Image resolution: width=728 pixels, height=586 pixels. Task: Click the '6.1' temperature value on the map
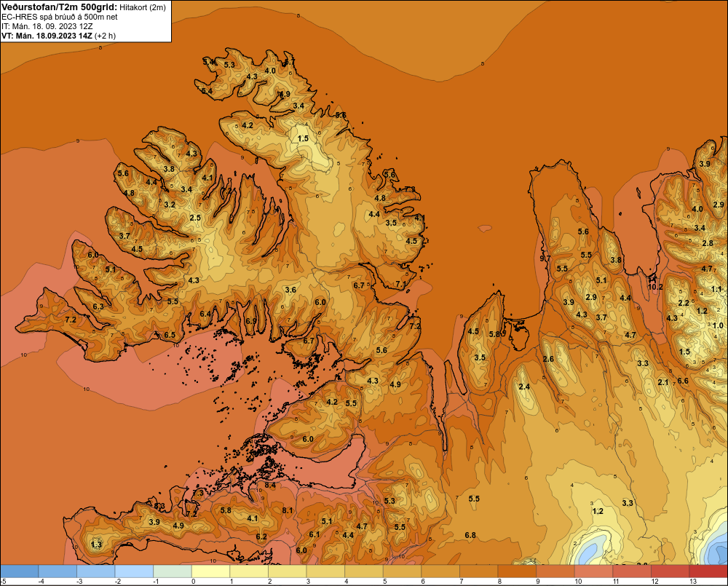[314, 534]
